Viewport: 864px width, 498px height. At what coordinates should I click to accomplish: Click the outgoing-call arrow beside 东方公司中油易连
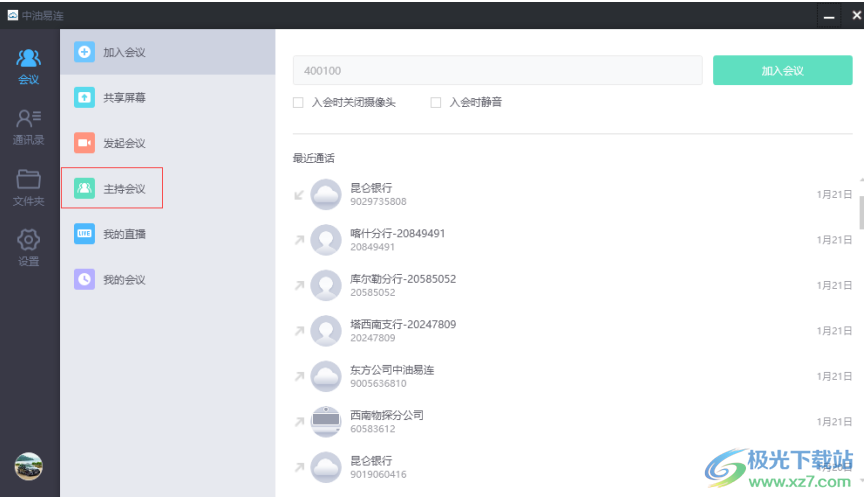pyautogui.click(x=299, y=376)
